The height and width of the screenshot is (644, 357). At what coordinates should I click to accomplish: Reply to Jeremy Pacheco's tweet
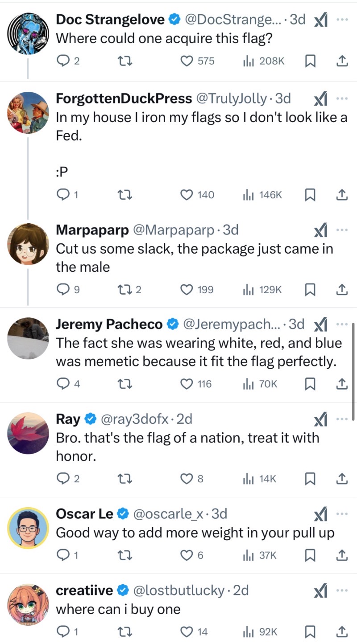(x=63, y=384)
